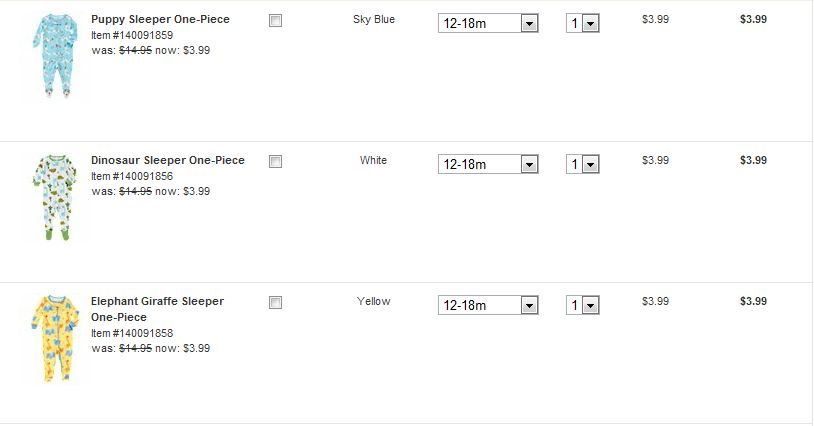The image size is (814, 426).
Task: Click the bold $3.99 total for Dinosaur Sleeper
Action: coord(753,160)
